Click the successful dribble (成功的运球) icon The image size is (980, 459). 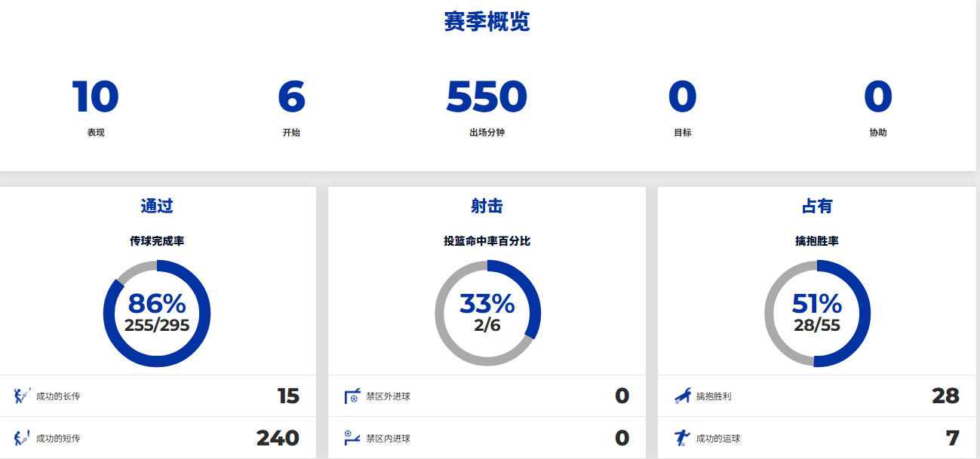tap(682, 438)
